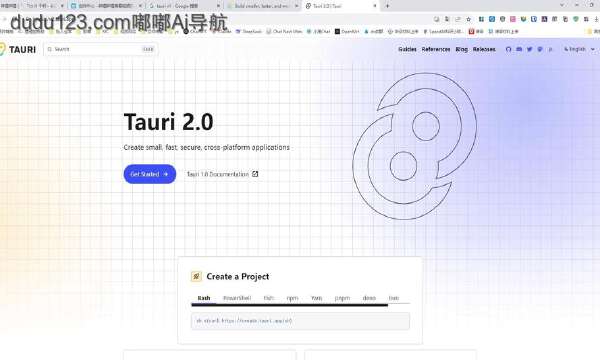Open a new browser tab with plus
This screenshot has width=600, height=360.
tap(387, 6)
